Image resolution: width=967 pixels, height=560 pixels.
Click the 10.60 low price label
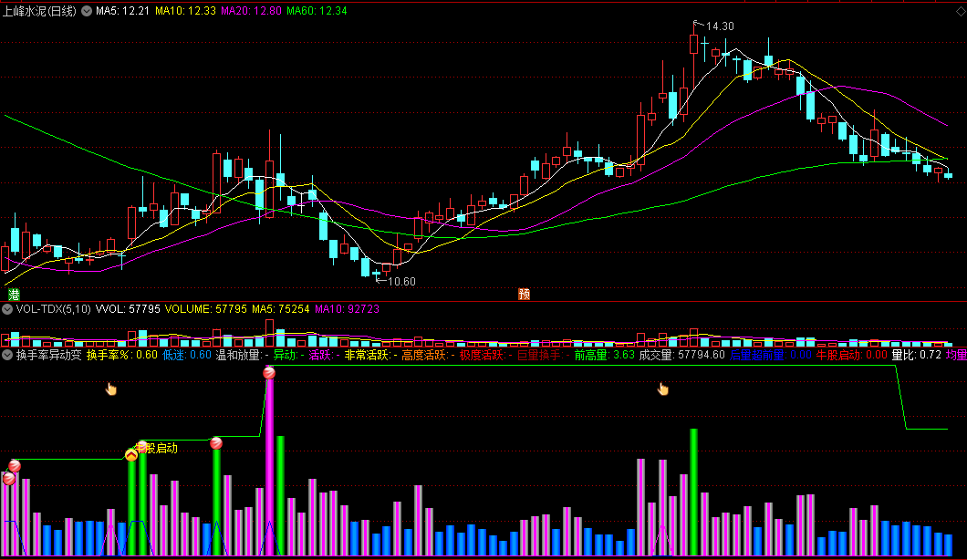(401, 281)
